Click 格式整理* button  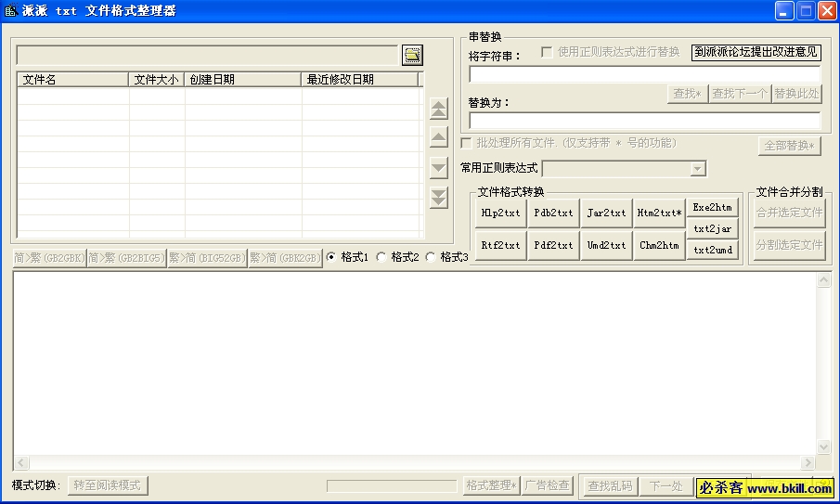(x=491, y=485)
